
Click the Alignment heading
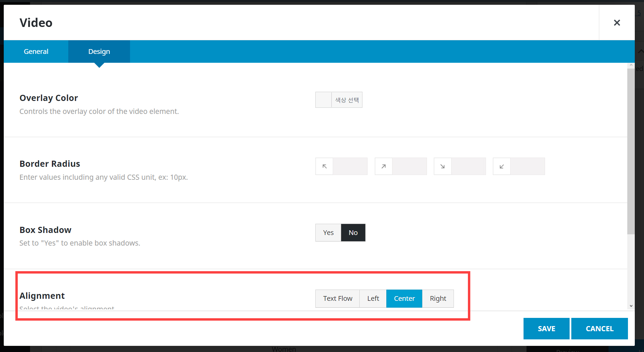click(x=42, y=296)
